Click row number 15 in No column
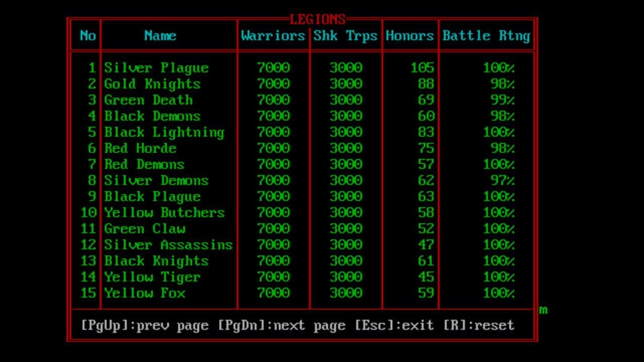This screenshot has height=362, width=644. tap(88, 293)
